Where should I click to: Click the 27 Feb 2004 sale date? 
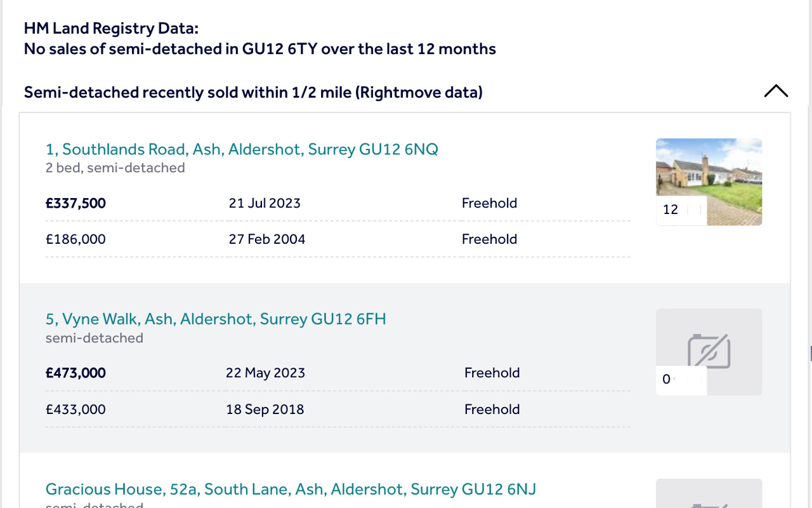tap(267, 239)
